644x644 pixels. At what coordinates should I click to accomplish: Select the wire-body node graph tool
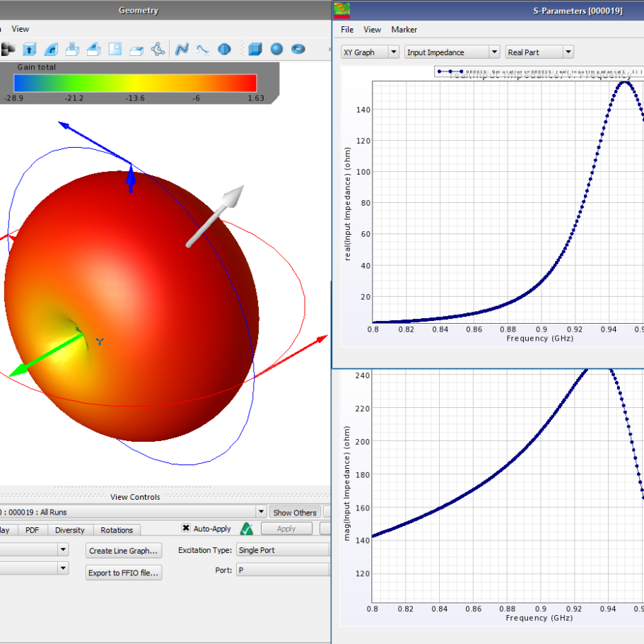(x=158, y=49)
